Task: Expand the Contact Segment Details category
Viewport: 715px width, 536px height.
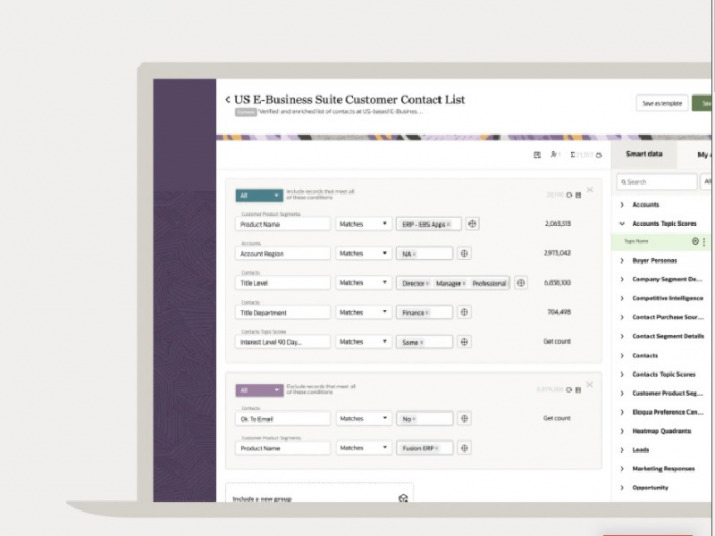Action: [x=622, y=336]
